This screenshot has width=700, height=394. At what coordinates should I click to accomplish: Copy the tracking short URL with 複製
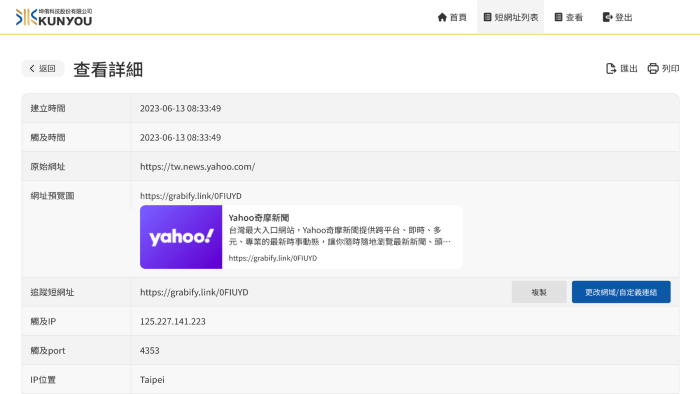[539, 292]
